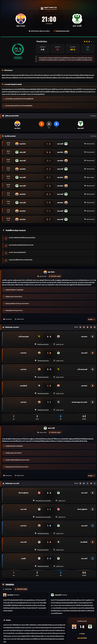Image resolution: width=97 pixels, height=644 pixels.
Task: Click the El Masry green eagle crest in header
Action: (x=77, y=19)
